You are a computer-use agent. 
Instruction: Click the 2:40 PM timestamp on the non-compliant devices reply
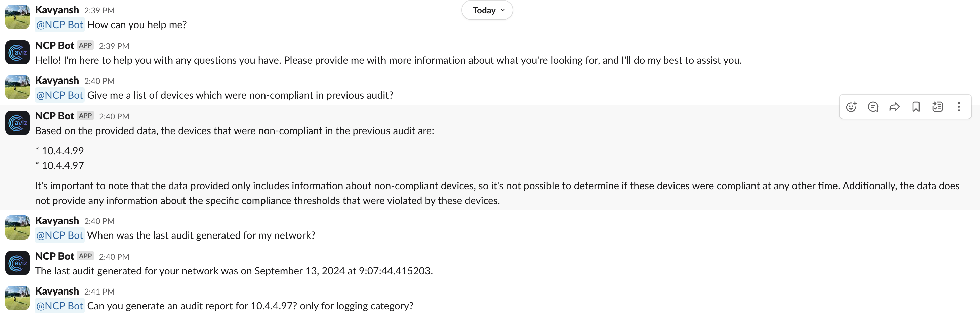(114, 117)
